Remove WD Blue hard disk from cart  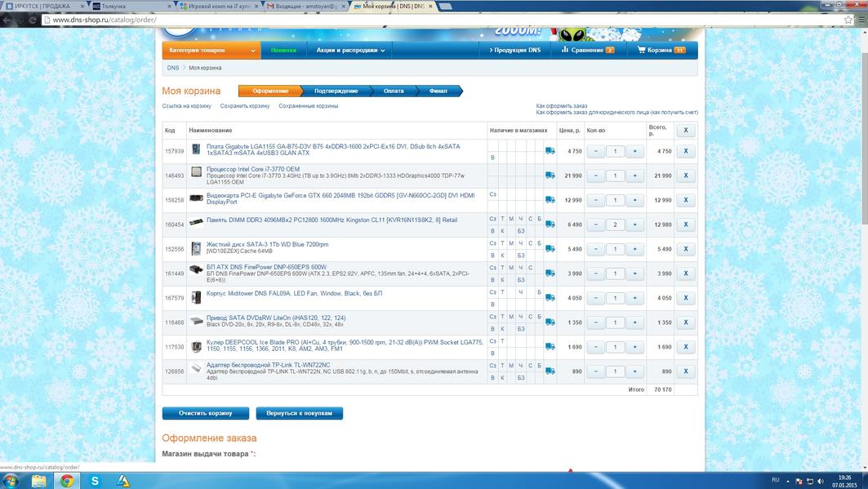[x=686, y=249]
